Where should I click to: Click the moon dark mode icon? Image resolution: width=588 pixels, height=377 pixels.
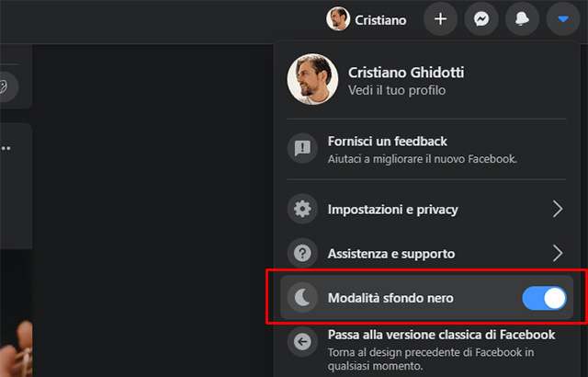pos(301,297)
